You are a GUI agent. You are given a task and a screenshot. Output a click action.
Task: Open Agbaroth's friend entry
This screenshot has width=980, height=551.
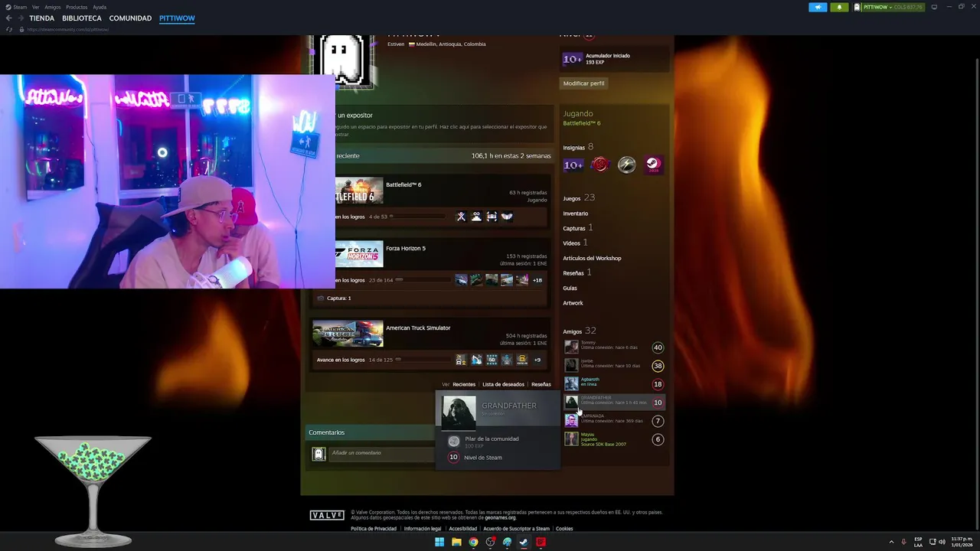pos(614,383)
